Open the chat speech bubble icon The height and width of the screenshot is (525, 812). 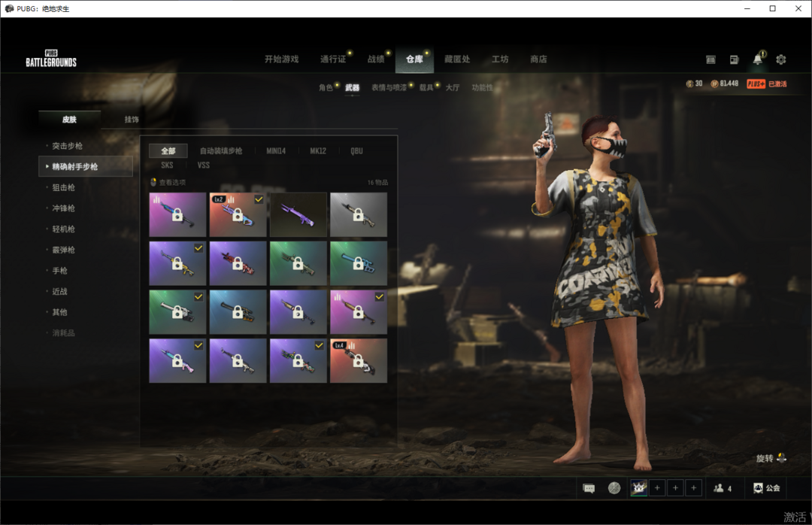tap(589, 488)
